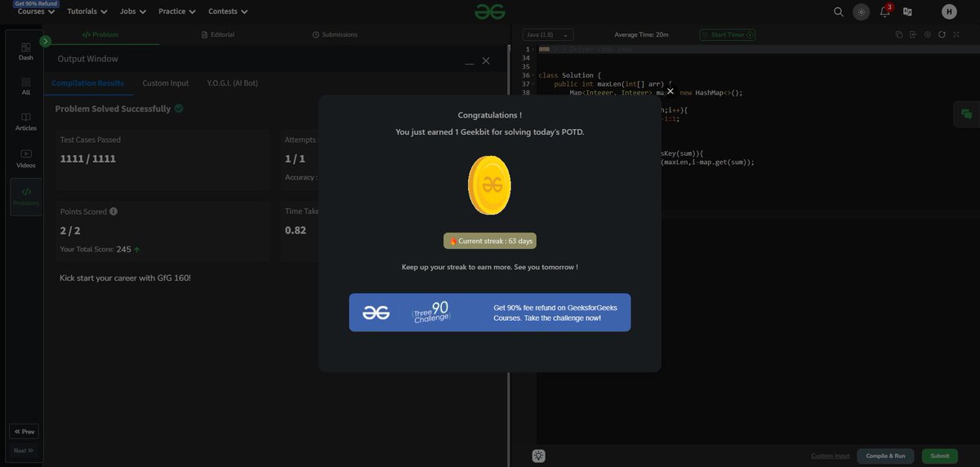The width and height of the screenshot is (980, 467).
Task: Collapse code fold arrow at line 36
Action: pos(534,75)
